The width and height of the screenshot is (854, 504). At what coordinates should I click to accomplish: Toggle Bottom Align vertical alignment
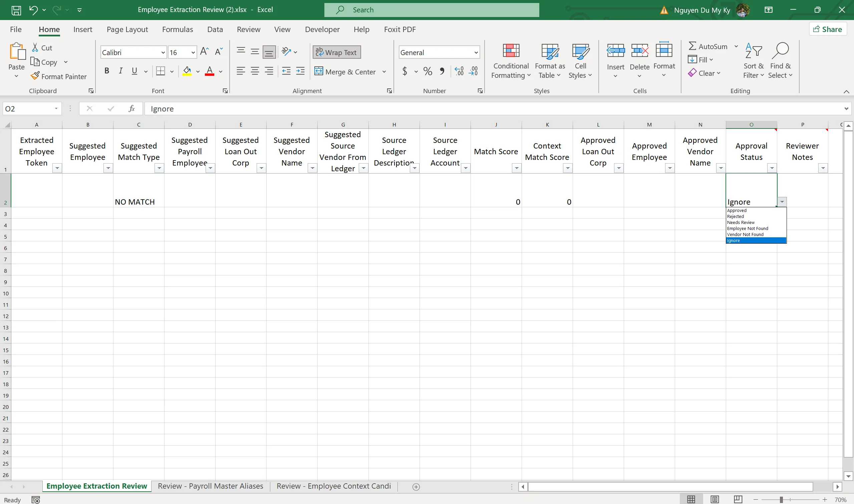269,52
